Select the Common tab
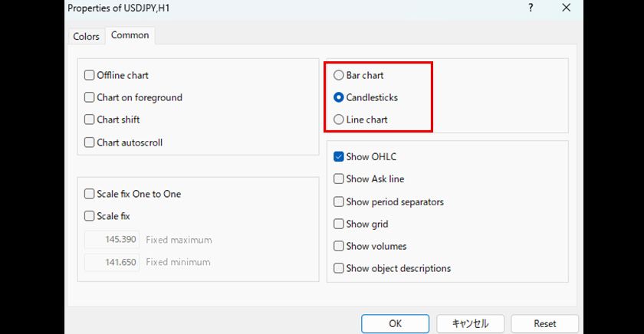 pyautogui.click(x=130, y=35)
